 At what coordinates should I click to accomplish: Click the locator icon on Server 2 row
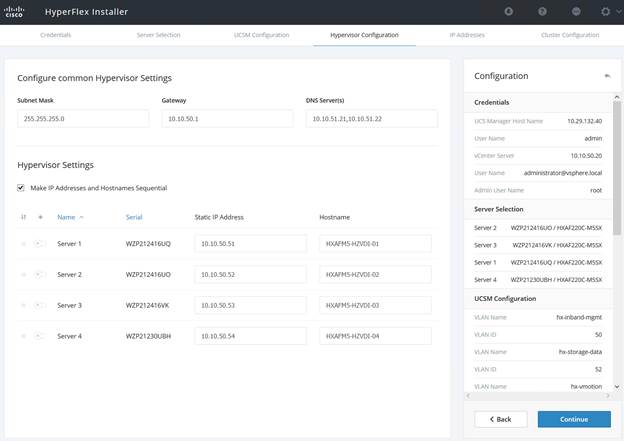39,274
